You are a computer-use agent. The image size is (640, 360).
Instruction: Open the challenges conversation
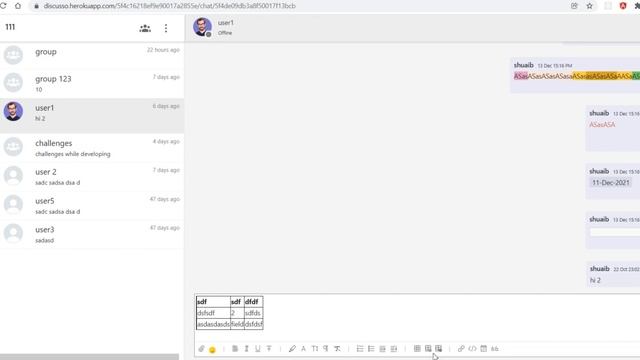click(92, 147)
